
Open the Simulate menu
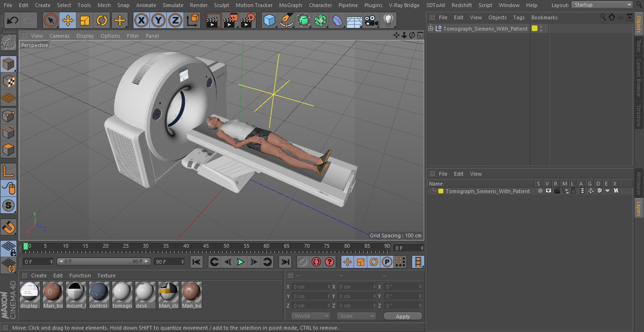click(x=173, y=5)
